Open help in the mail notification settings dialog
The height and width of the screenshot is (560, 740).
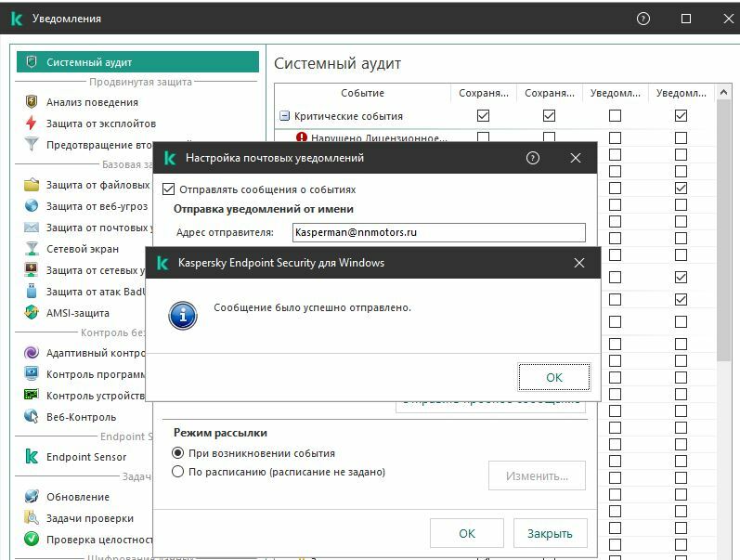pyautogui.click(x=533, y=158)
